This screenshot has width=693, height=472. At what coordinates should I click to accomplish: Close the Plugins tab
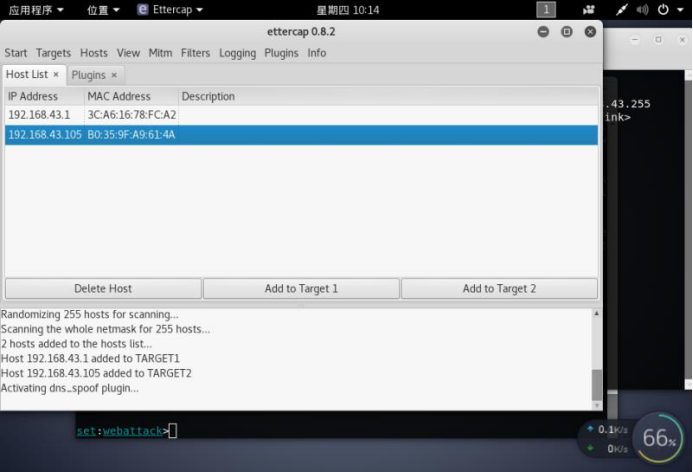point(114,75)
